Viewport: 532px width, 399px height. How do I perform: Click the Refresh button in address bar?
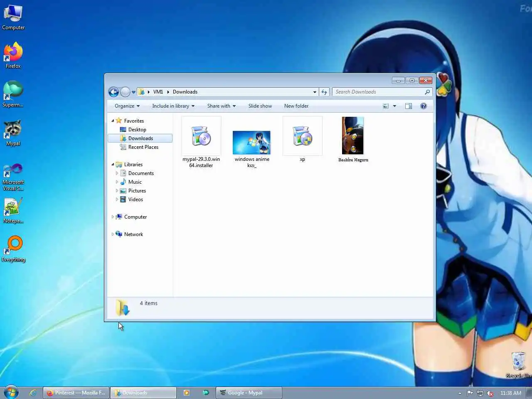coord(325,92)
